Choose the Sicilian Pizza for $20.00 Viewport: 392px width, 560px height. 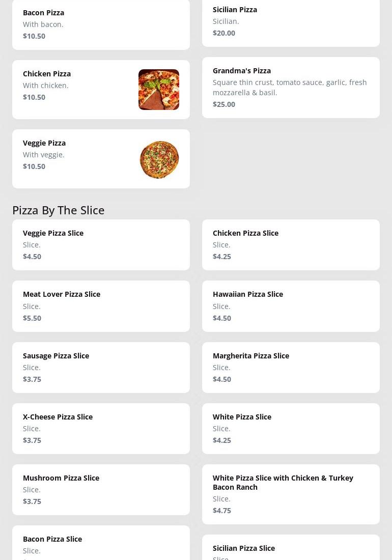(x=291, y=21)
